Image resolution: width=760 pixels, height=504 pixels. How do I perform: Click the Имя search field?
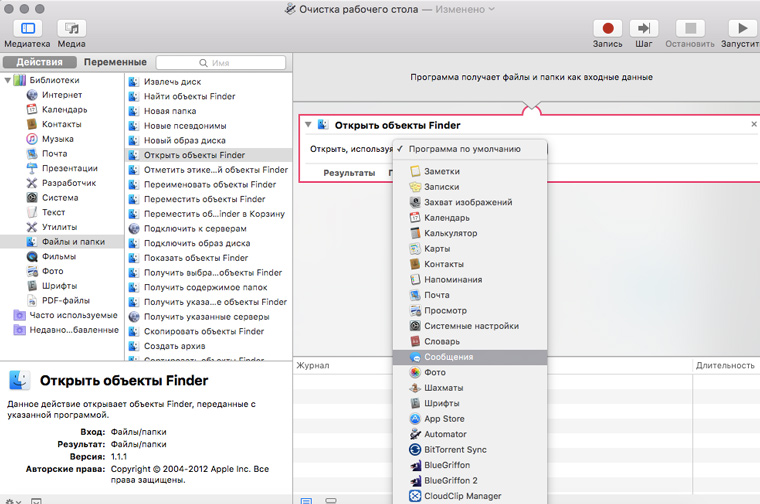click(221, 63)
